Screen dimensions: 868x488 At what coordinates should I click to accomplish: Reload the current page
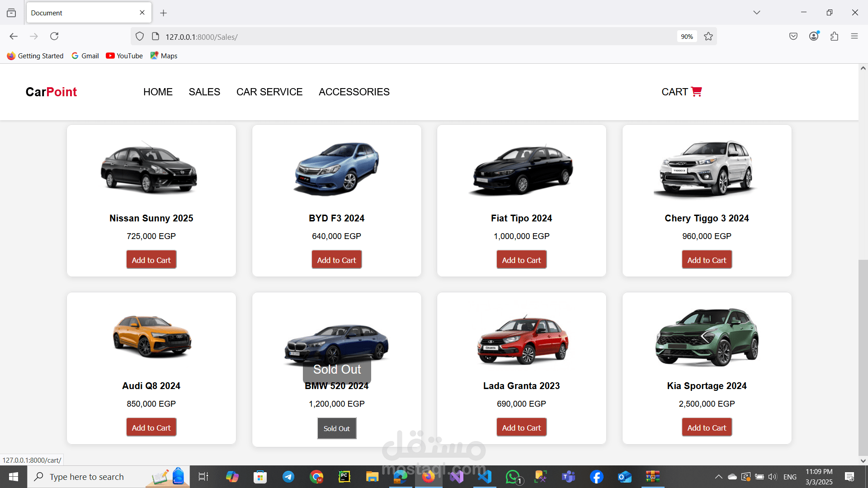pos(54,36)
